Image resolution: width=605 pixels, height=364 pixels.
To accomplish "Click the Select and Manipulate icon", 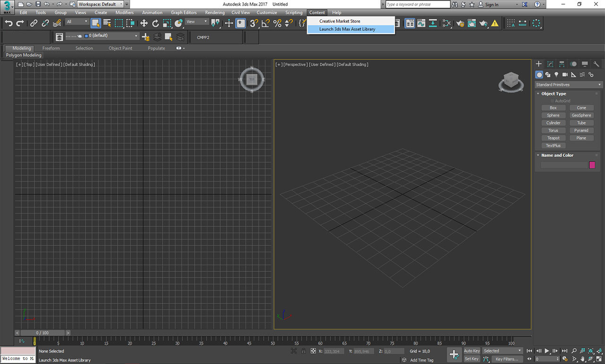I will coord(229,23).
